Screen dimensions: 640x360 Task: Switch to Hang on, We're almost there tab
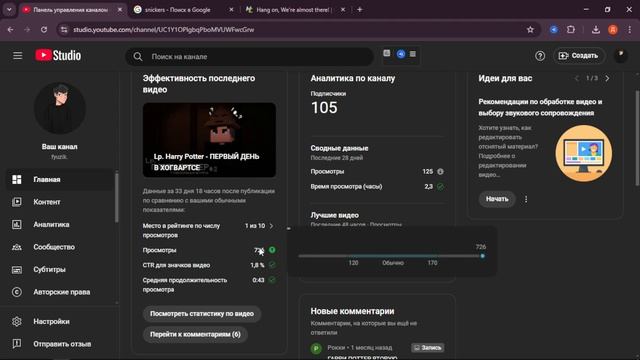pos(293,10)
